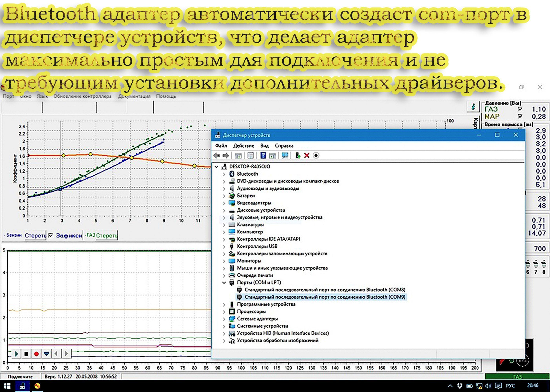
Task: Toggle the MAP pressure checkbox
Action: click(x=520, y=116)
